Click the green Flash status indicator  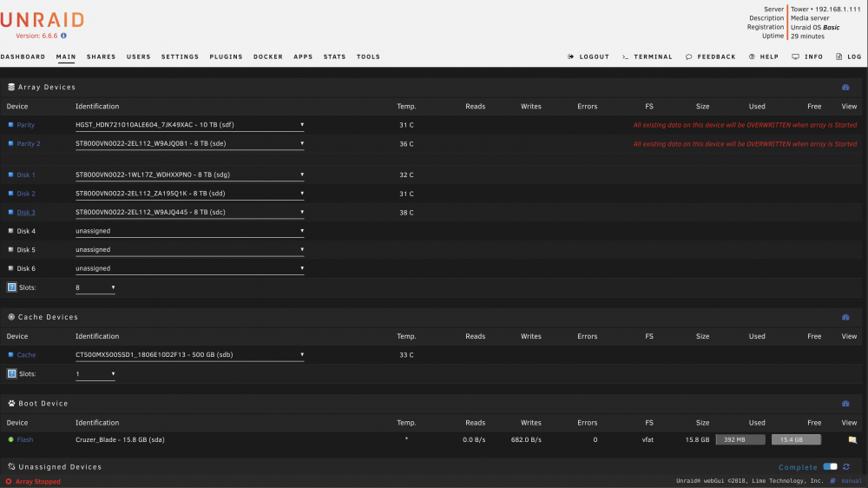point(10,440)
